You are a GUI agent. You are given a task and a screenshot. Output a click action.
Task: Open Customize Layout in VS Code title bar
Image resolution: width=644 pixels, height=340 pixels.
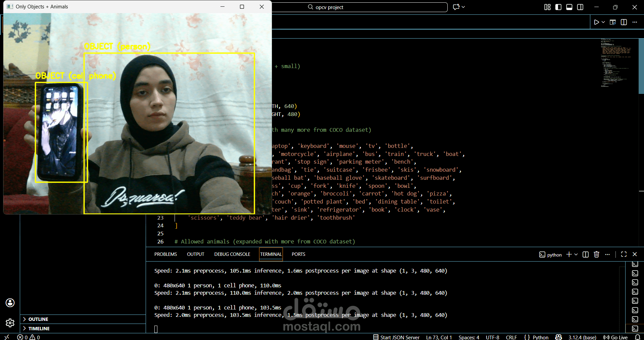[x=547, y=7]
